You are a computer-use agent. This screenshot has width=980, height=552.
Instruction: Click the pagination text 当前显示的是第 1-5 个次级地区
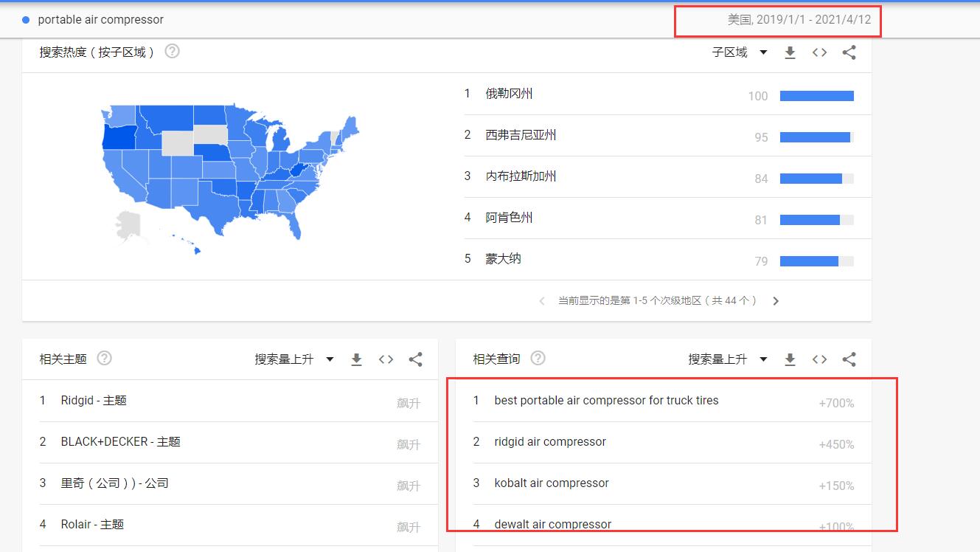click(657, 301)
